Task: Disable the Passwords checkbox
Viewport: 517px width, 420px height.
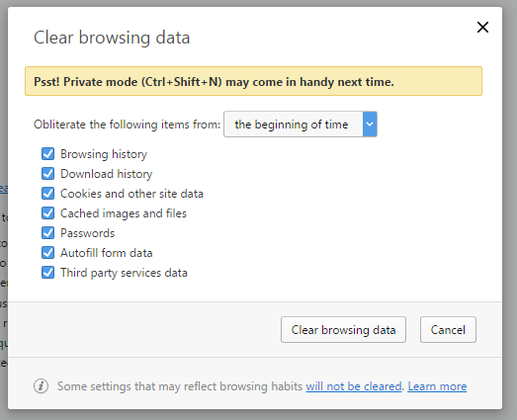Action: [47, 233]
